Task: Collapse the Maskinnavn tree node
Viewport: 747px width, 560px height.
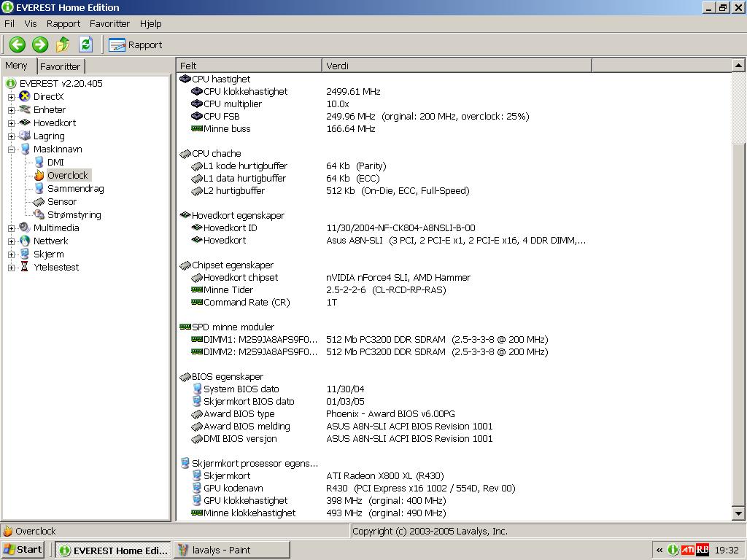Action: click(11, 149)
